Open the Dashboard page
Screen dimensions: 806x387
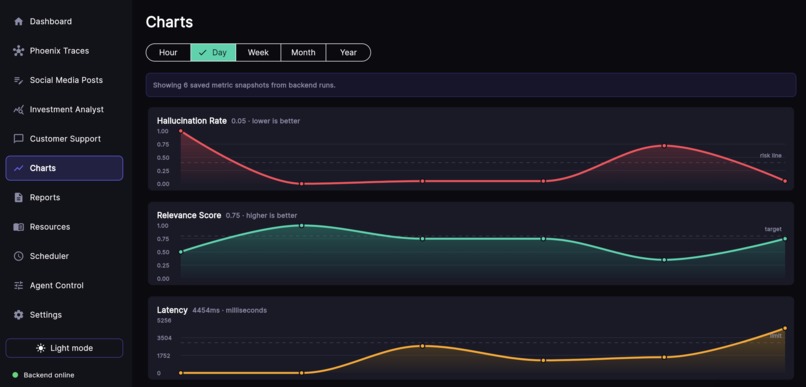[x=64, y=22]
